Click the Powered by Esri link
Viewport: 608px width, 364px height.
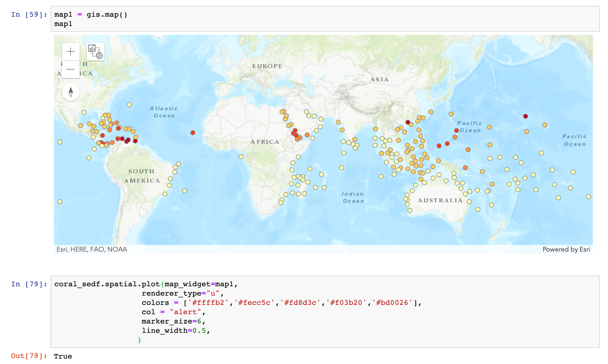pos(566,249)
